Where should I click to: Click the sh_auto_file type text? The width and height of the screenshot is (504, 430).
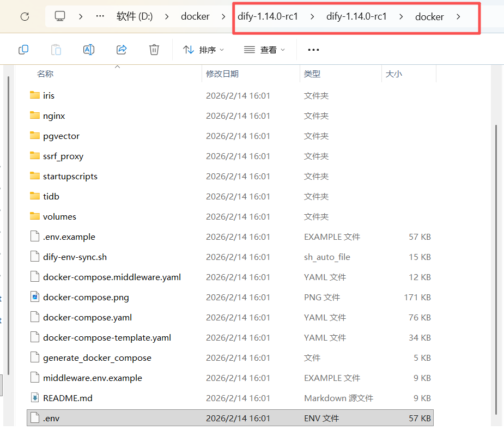[327, 257]
